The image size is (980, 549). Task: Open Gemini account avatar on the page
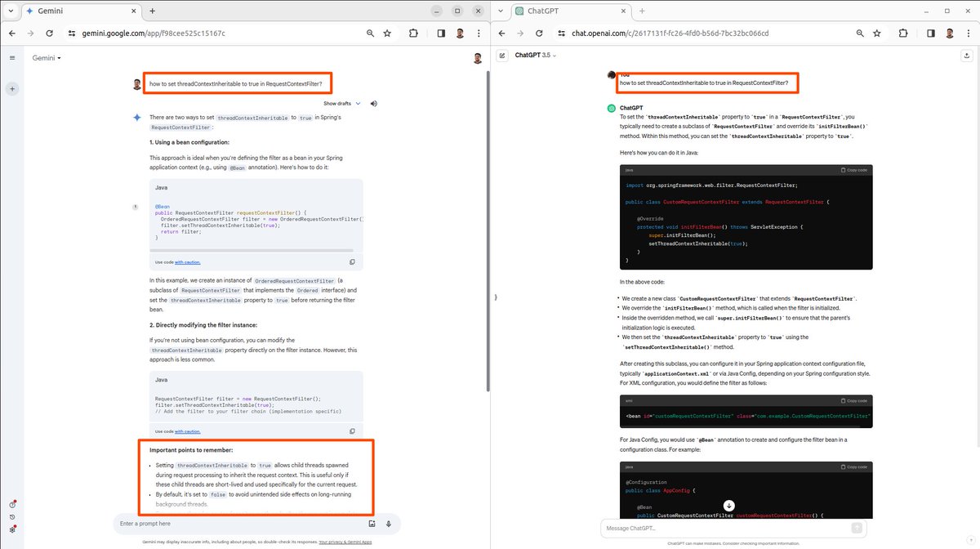(478, 58)
